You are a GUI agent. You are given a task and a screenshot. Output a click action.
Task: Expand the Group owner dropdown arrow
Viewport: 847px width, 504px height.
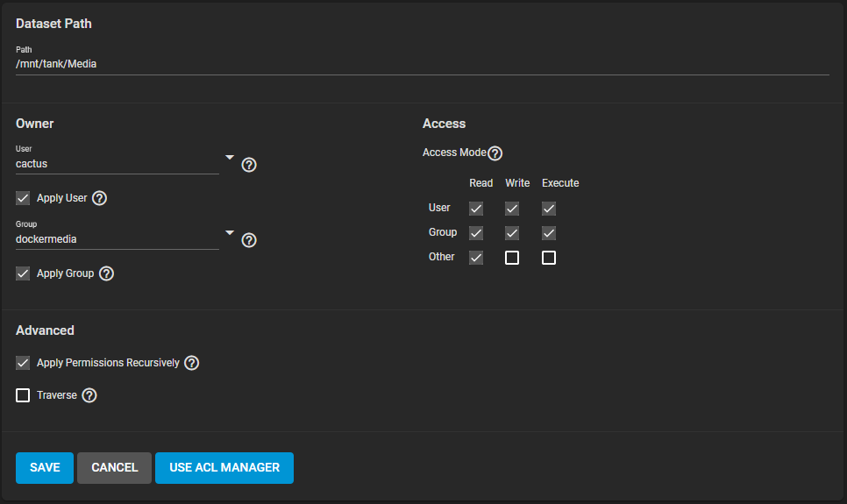click(x=230, y=233)
